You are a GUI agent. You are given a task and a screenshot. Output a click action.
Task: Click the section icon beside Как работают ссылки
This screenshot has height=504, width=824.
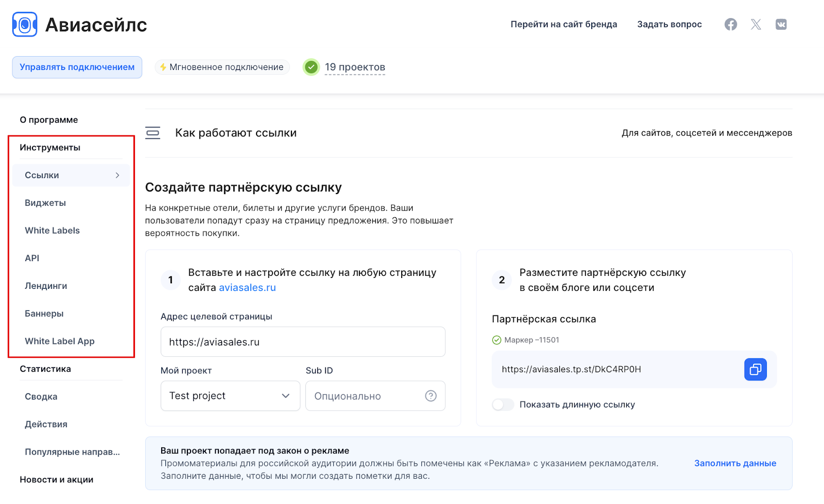click(152, 133)
